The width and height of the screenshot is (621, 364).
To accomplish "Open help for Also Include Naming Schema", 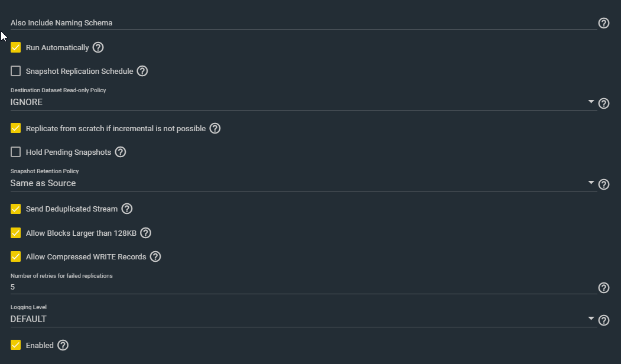I will click(604, 23).
